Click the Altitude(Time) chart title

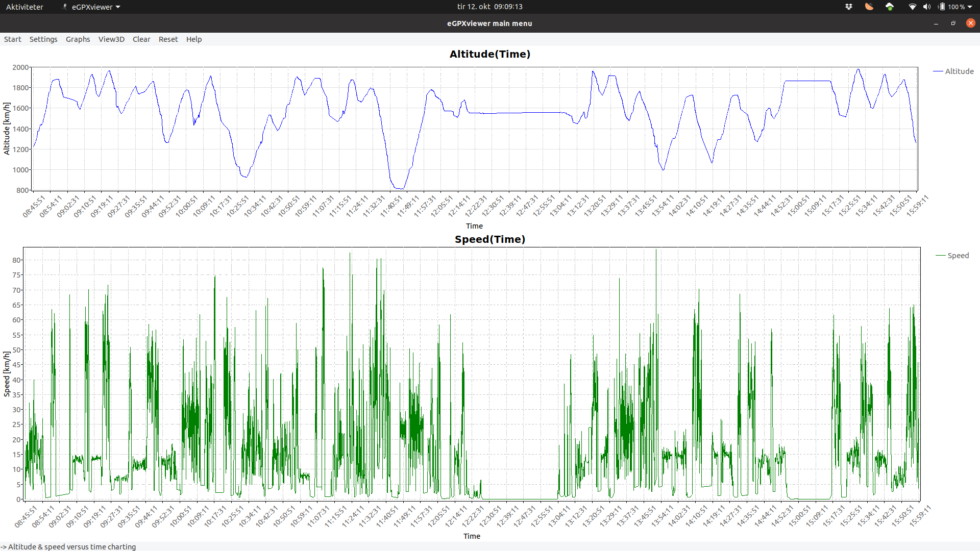(489, 54)
